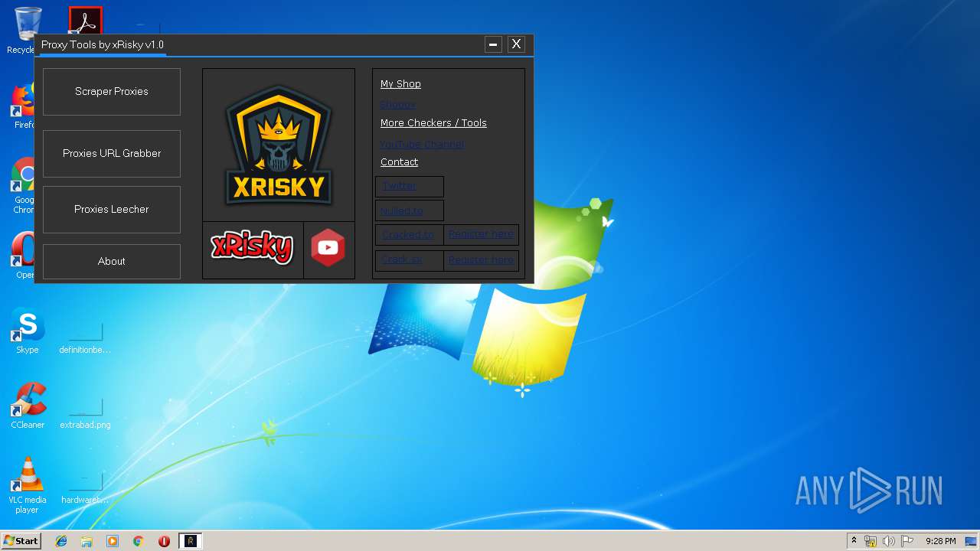Click the Shoppy link under My Shop

click(397, 105)
